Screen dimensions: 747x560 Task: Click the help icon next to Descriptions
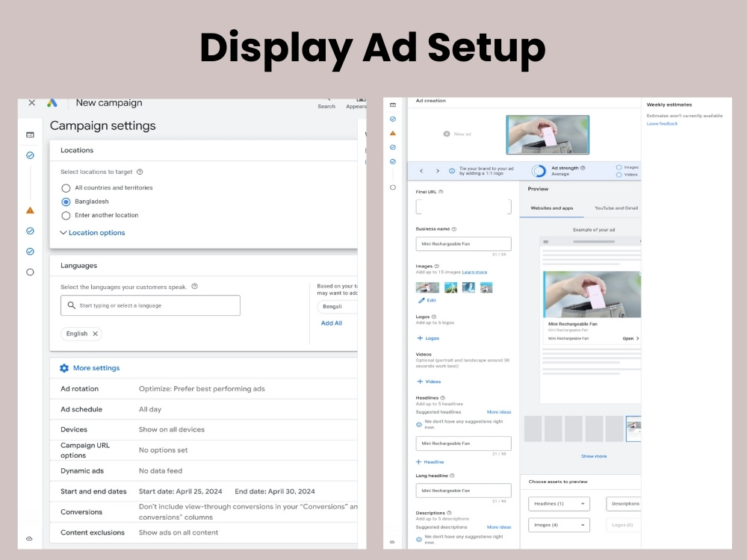click(x=449, y=513)
